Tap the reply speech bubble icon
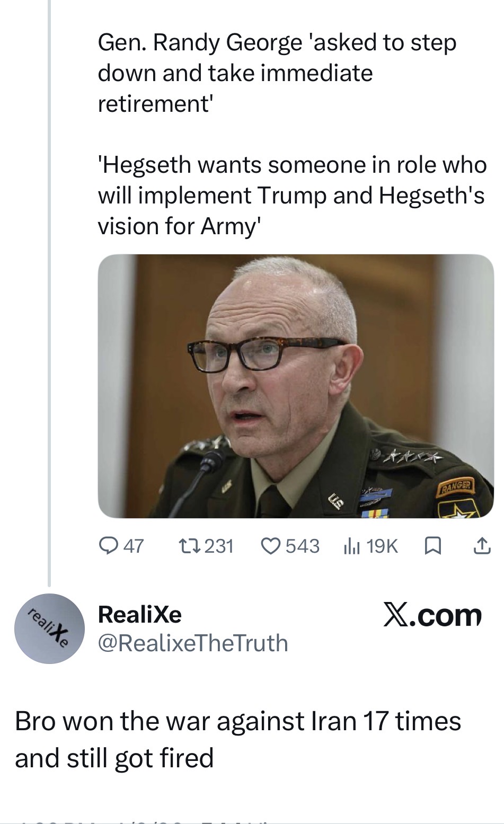504x824 pixels. pyautogui.click(x=109, y=545)
